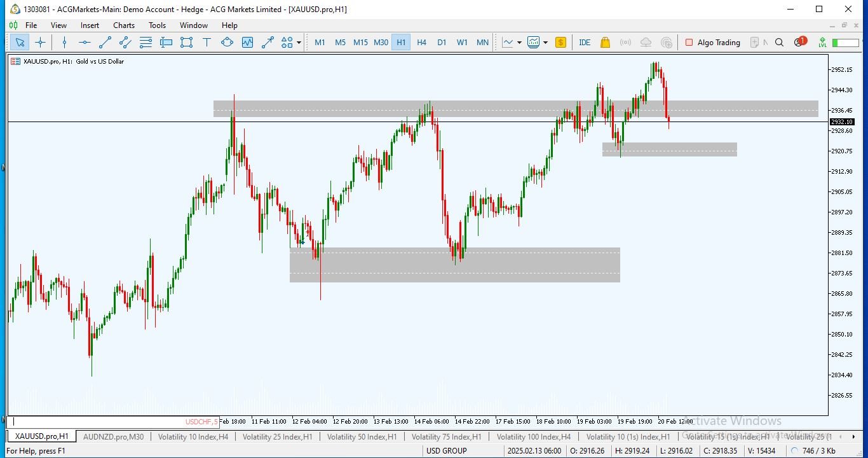This screenshot has width=868, height=458.
Task: Open chart type dropdown arrow
Action: tap(519, 43)
